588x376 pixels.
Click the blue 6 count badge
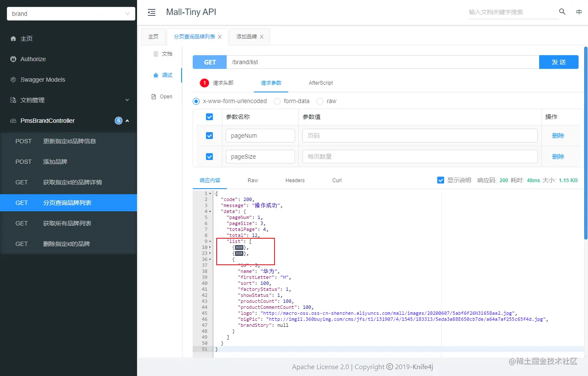click(119, 121)
